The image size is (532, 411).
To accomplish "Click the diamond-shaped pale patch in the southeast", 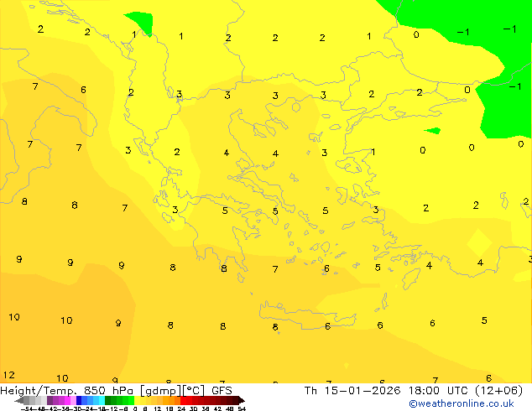I will [479, 242].
